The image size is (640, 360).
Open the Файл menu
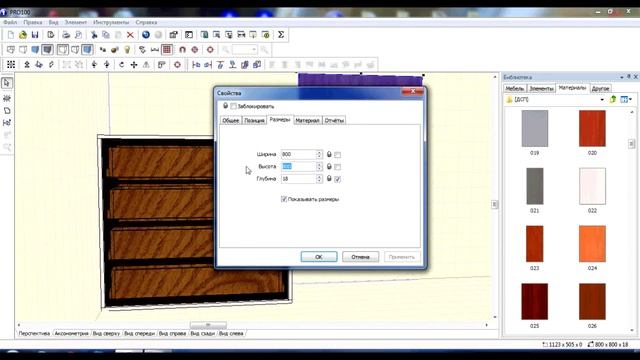pyautogui.click(x=10, y=22)
